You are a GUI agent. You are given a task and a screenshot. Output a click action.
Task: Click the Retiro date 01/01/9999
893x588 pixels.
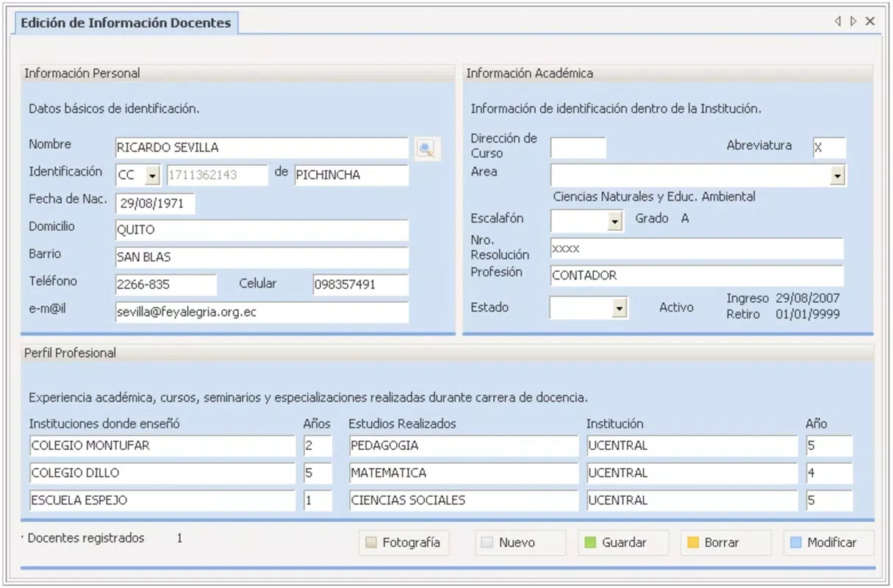[x=808, y=315]
